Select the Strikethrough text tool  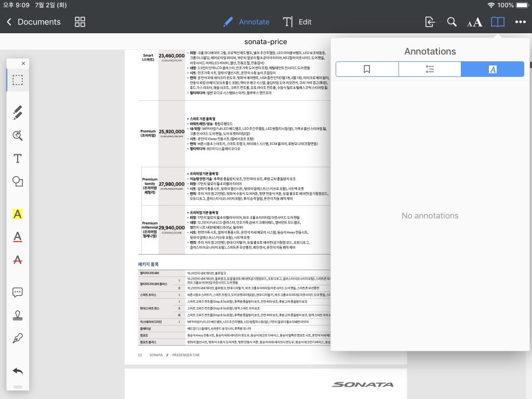coord(18,260)
